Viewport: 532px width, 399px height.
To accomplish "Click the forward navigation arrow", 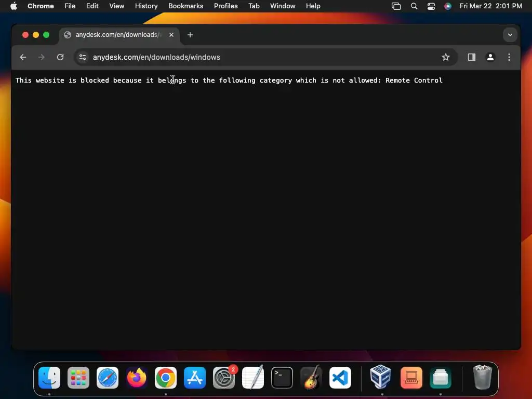I will 42,57.
